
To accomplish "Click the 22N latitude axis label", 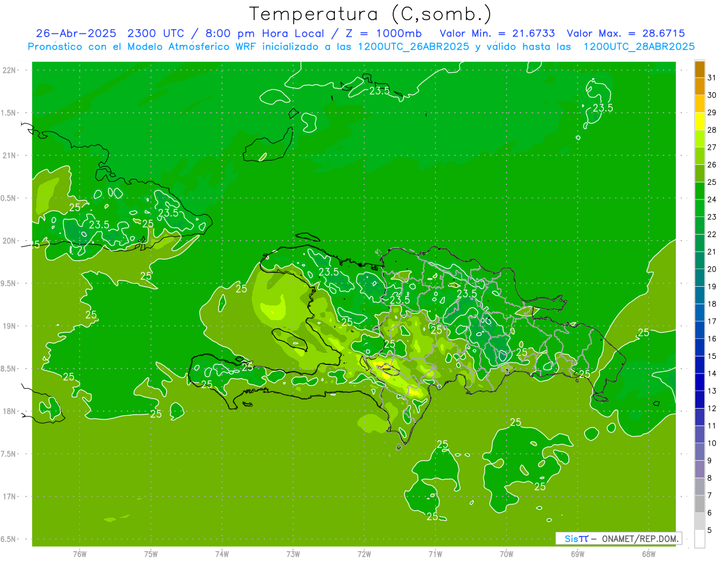I will [10, 70].
